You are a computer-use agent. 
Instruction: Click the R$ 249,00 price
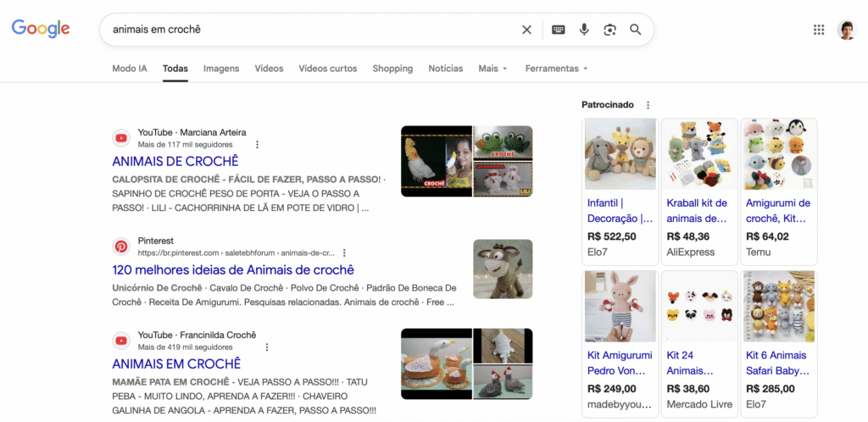[x=612, y=389]
